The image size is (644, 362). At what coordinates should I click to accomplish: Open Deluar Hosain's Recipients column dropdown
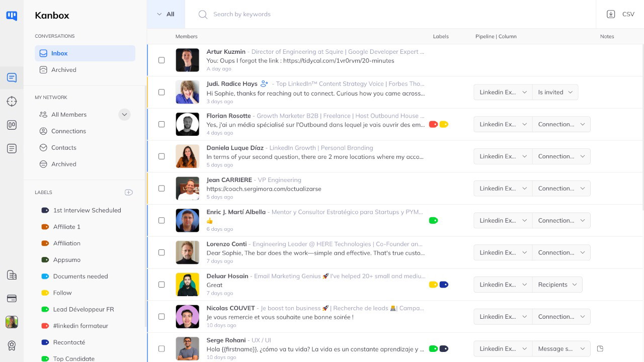coord(557,285)
